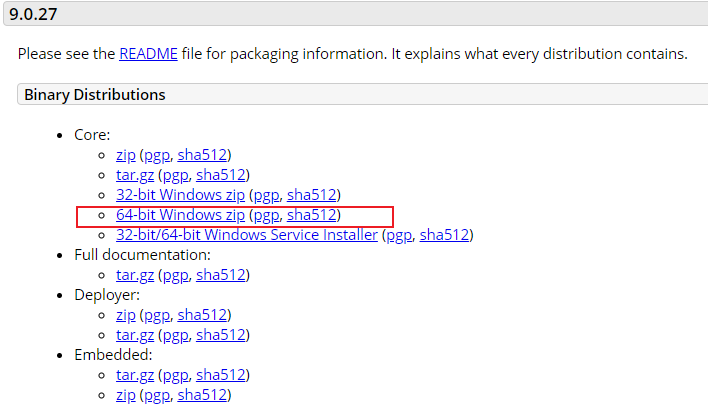Download Full documentation tar.gz

pyautogui.click(x=135, y=275)
